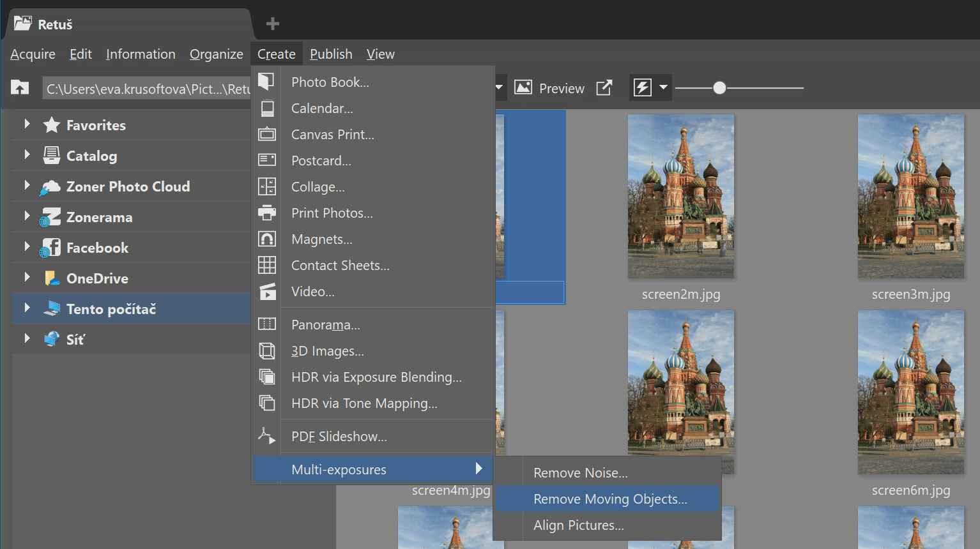Click the Facebook icon
Screen dimensions: 980x549
point(50,248)
